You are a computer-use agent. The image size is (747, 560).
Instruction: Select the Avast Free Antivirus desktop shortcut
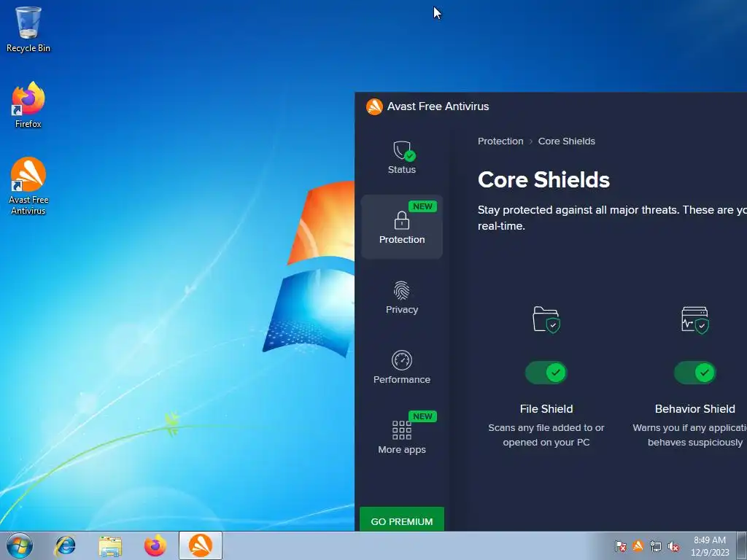[28, 186]
